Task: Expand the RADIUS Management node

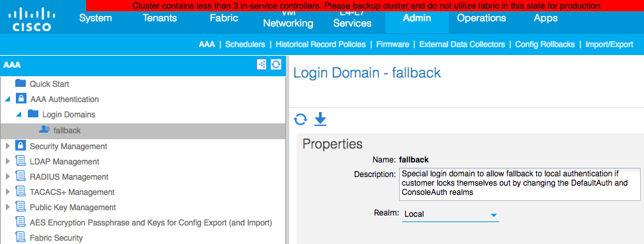Action: [7, 177]
